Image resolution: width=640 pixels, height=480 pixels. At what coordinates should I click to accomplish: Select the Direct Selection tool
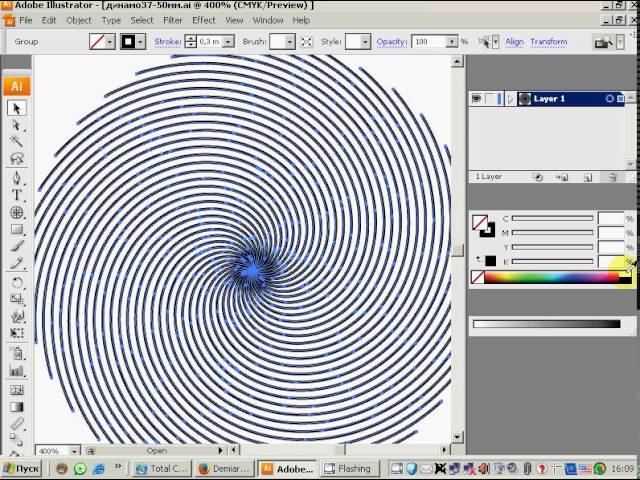point(16,125)
